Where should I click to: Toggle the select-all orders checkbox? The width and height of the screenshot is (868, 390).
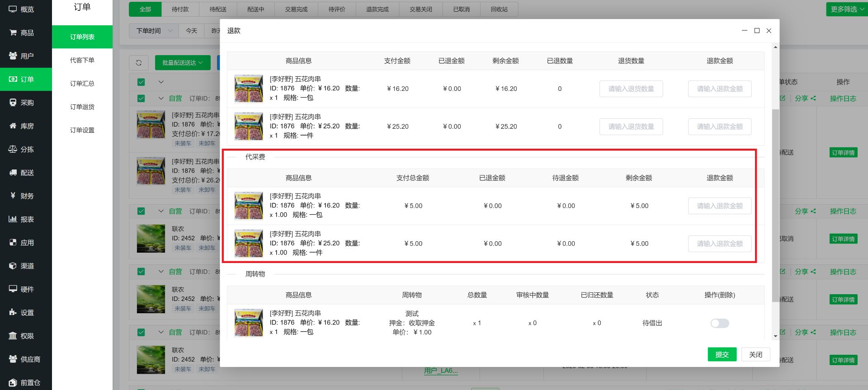point(141,82)
